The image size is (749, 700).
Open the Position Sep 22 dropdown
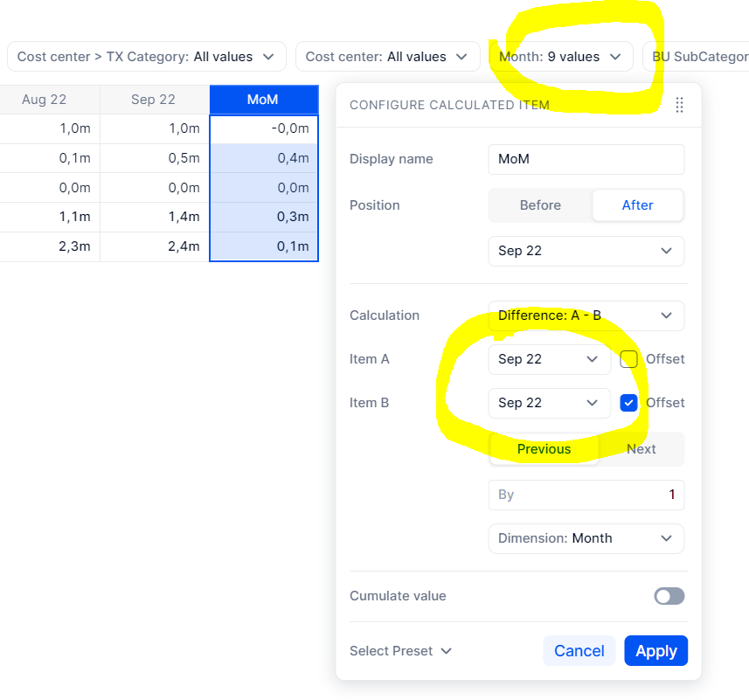pos(586,251)
